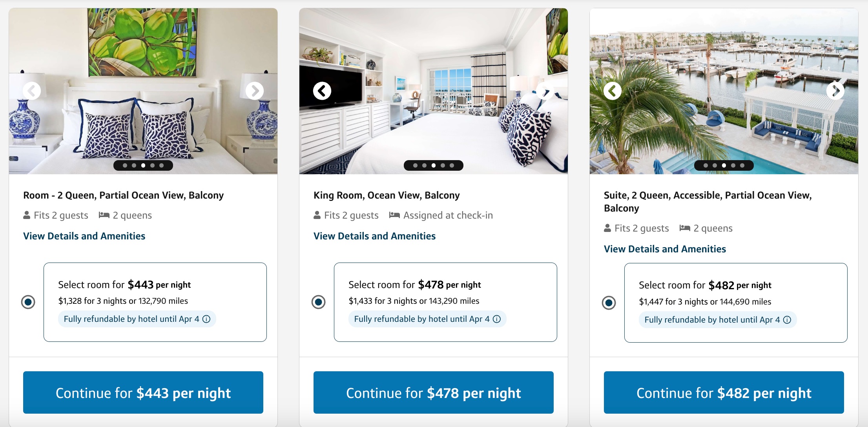The width and height of the screenshot is (868, 427).
Task: Continue for $482 per night on the Suite
Action: (724, 392)
